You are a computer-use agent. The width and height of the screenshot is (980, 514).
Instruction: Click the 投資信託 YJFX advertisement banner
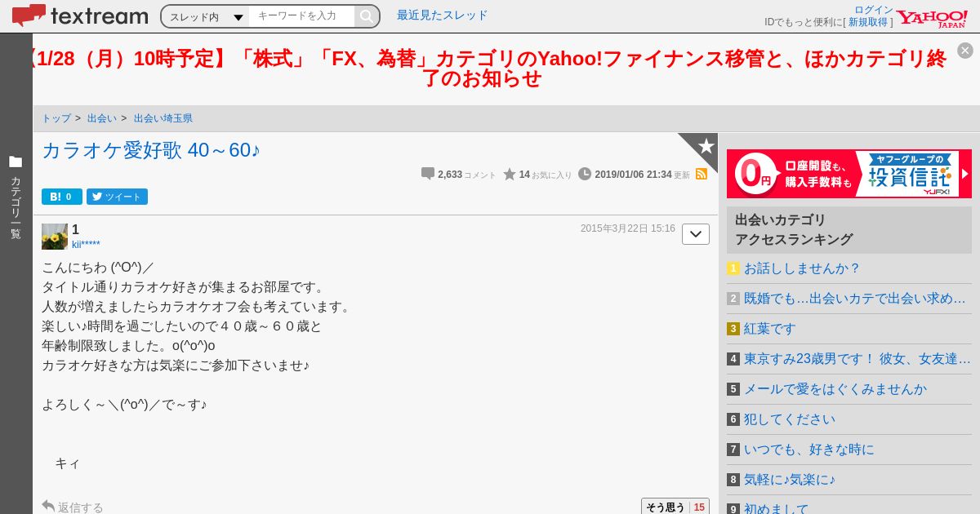click(849, 174)
